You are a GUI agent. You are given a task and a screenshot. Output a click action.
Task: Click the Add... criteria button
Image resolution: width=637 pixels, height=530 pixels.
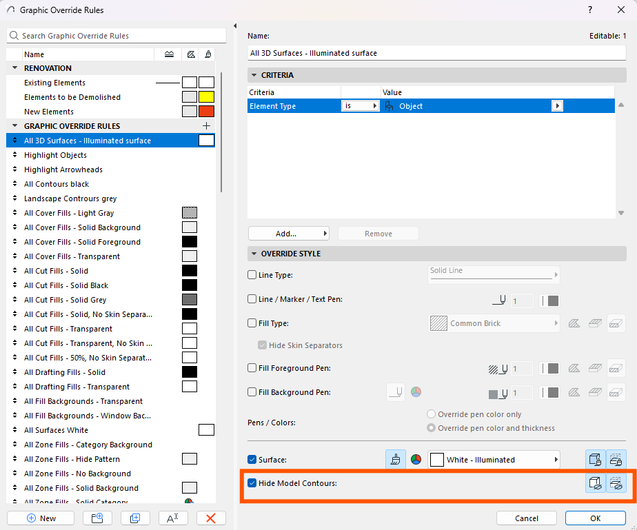click(x=288, y=234)
